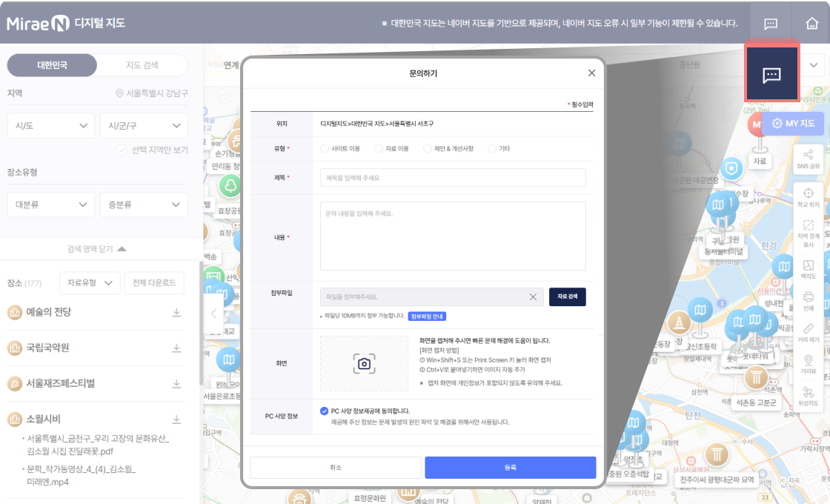Select the 대한민국 tab

[x=52, y=65]
